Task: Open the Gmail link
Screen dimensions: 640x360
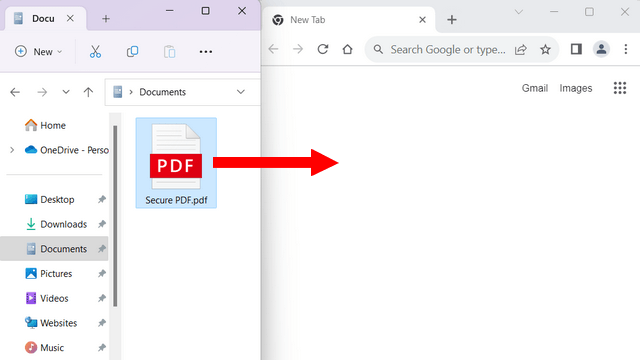Action: click(x=535, y=88)
